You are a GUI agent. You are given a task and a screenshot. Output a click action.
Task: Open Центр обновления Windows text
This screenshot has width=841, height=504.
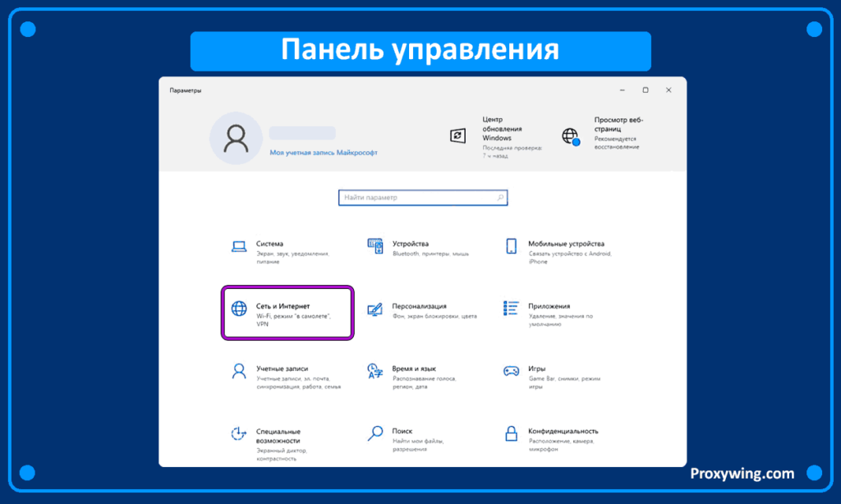click(502, 129)
